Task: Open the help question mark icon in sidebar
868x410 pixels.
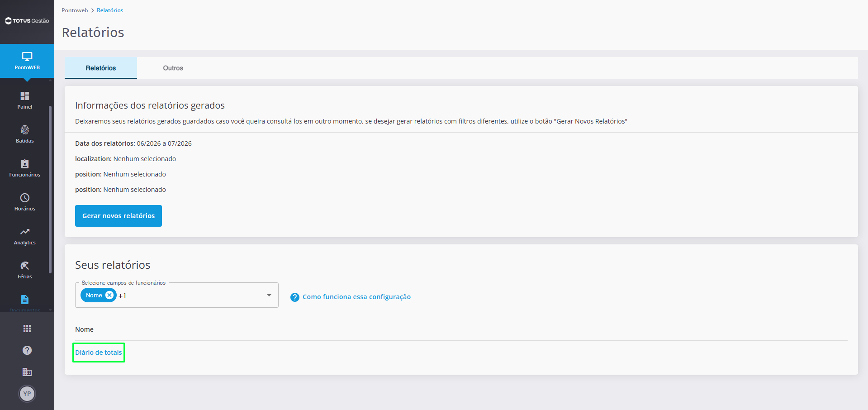Action: coord(27,350)
